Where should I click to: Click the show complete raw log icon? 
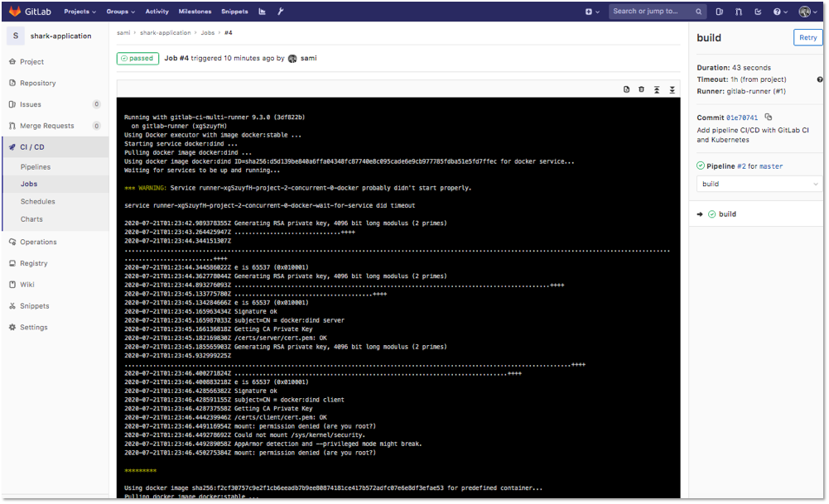tap(626, 89)
